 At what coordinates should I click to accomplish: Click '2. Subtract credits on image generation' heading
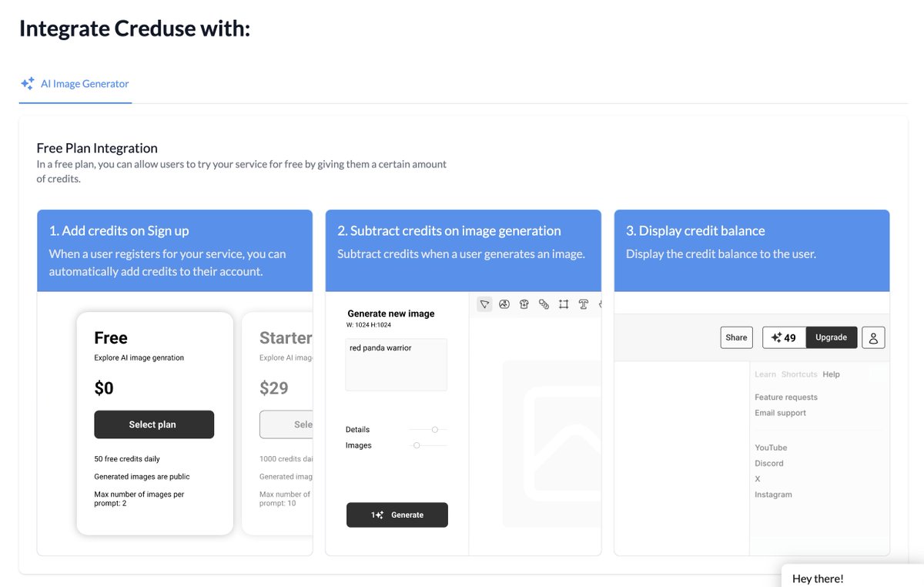point(449,231)
